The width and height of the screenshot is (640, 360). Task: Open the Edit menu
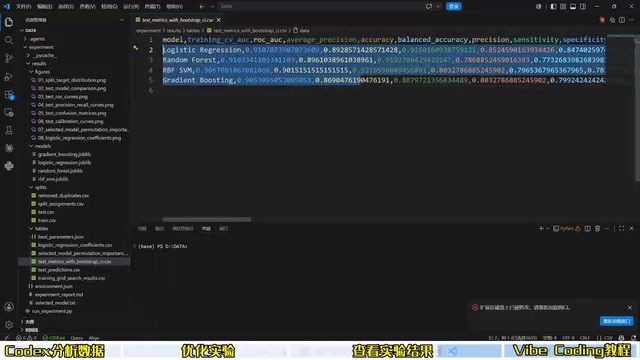point(44,7)
